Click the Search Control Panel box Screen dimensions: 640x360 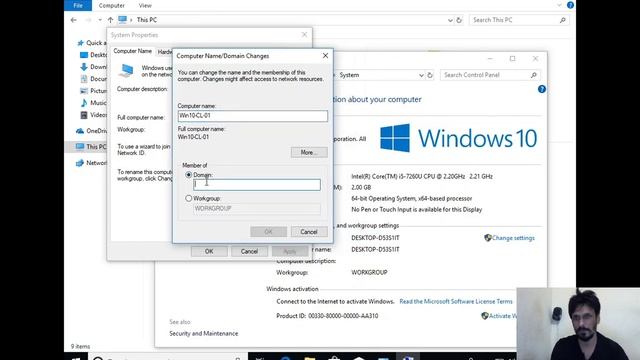(490, 75)
